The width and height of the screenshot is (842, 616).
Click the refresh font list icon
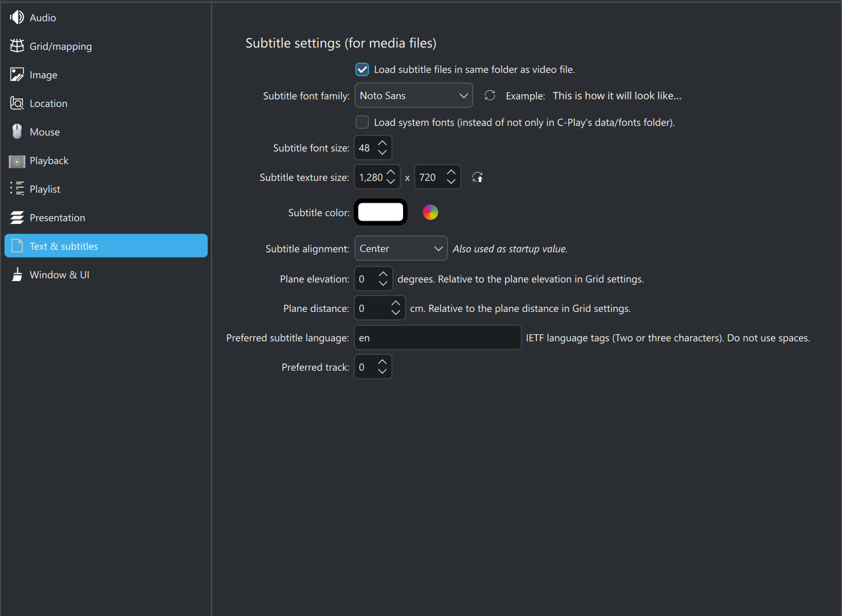coord(490,96)
